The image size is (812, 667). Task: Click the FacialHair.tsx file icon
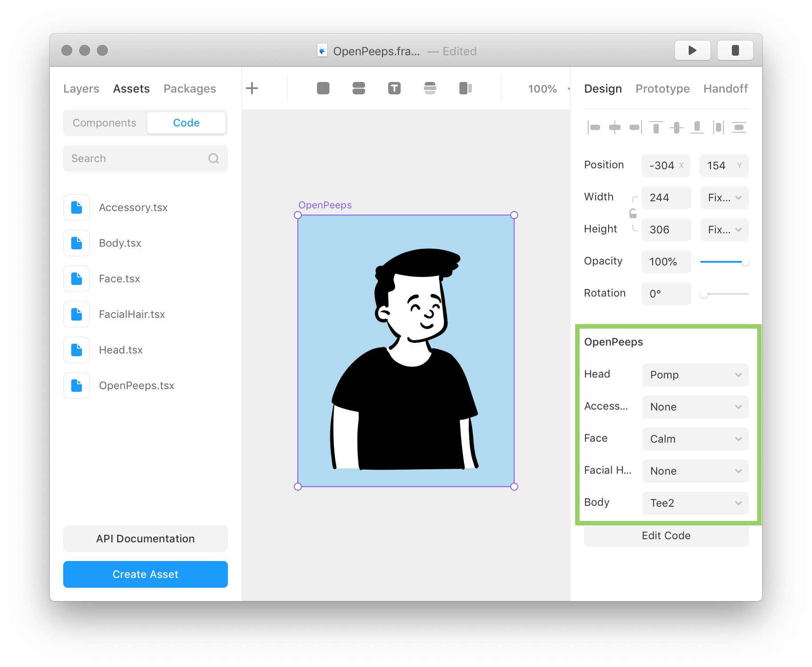click(77, 314)
